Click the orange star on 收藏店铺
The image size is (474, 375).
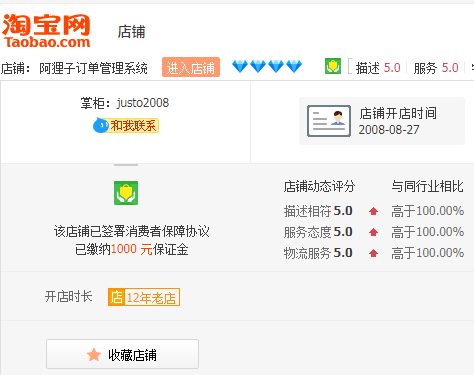coord(94,355)
